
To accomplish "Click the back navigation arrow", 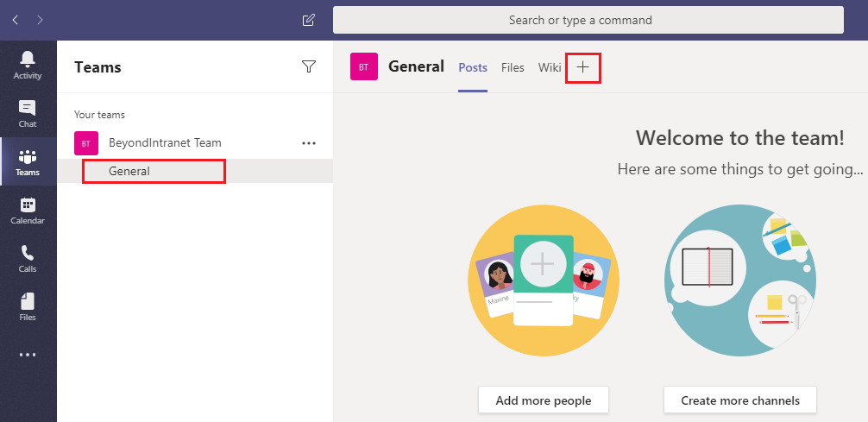I will click(x=16, y=19).
